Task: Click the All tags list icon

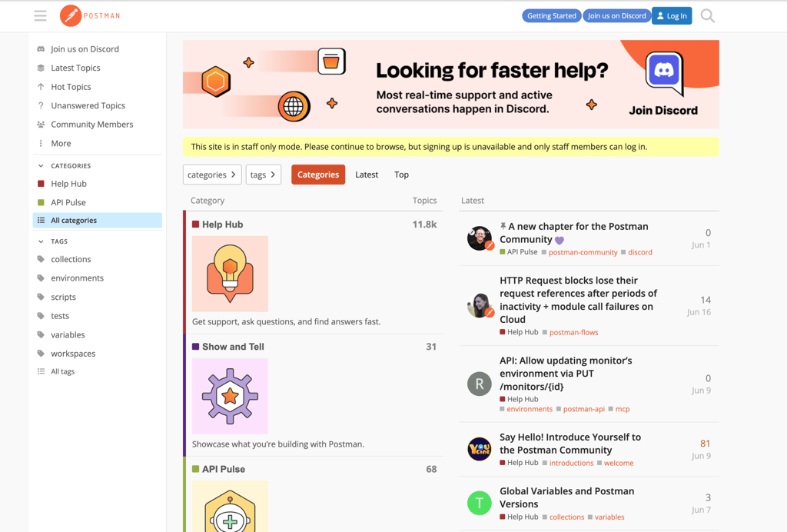Action: pyautogui.click(x=42, y=371)
